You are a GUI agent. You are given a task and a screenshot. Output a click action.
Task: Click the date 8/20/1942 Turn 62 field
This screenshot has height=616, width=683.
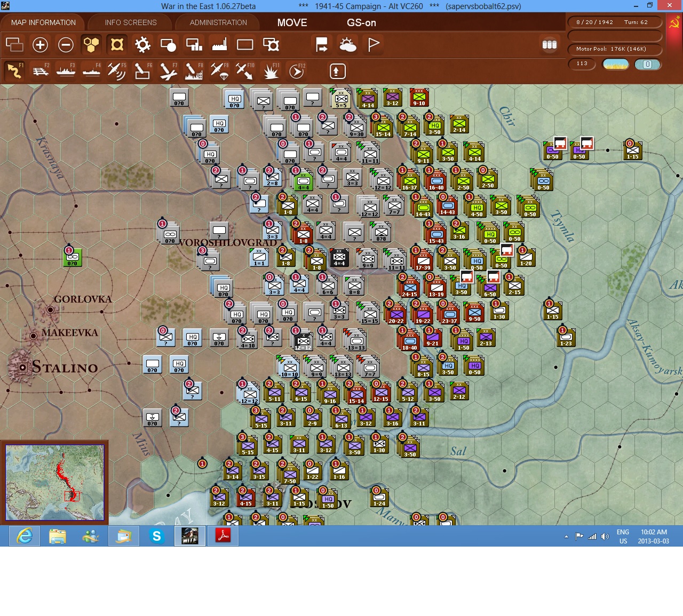[x=615, y=22]
